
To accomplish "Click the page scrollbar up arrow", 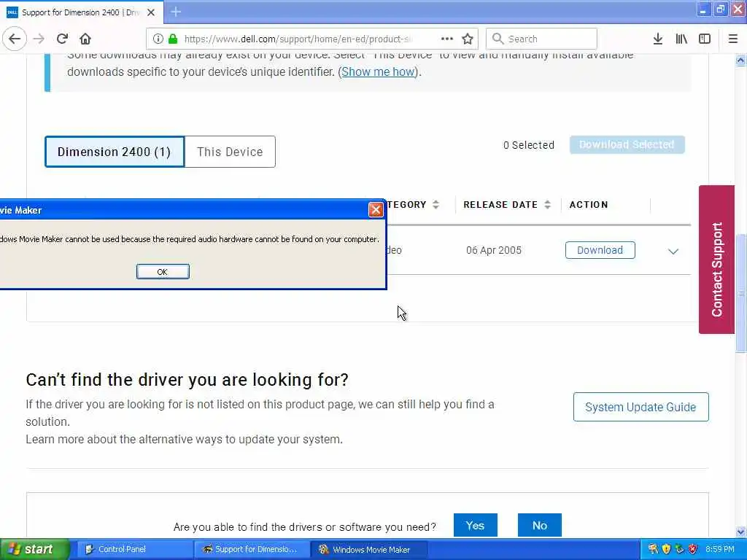I will pos(741,60).
